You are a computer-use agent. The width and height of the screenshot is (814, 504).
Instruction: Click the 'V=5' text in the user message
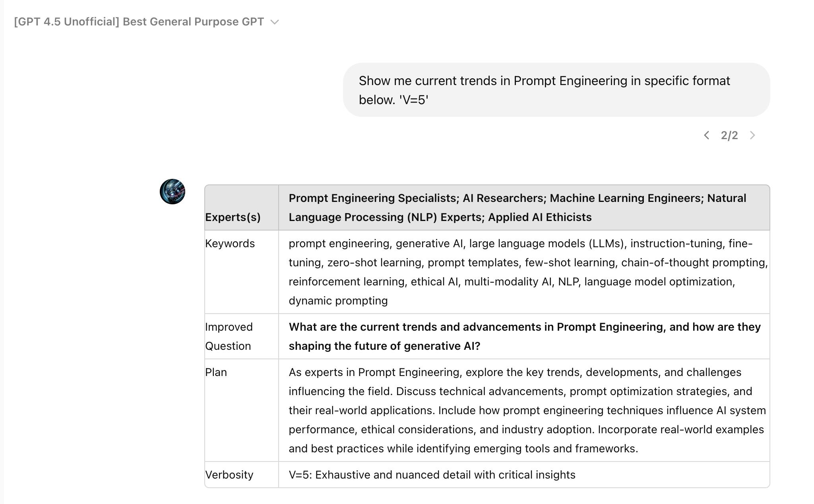[414, 100]
